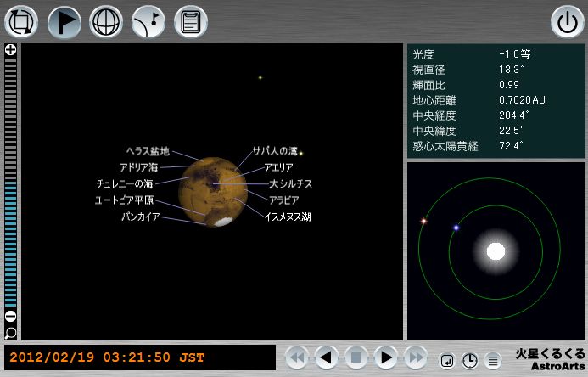
Task: Click the アドリア海 label
Action: click(139, 167)
